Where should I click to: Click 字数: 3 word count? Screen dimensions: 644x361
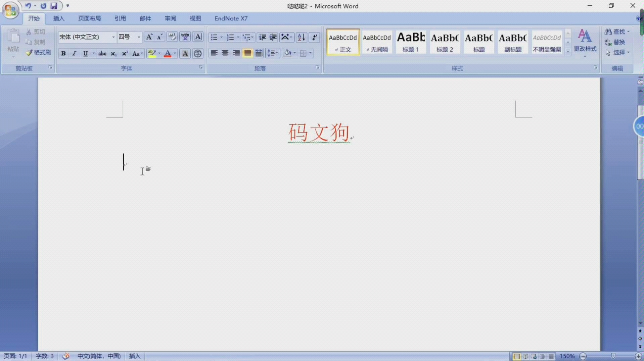(45, 356)
